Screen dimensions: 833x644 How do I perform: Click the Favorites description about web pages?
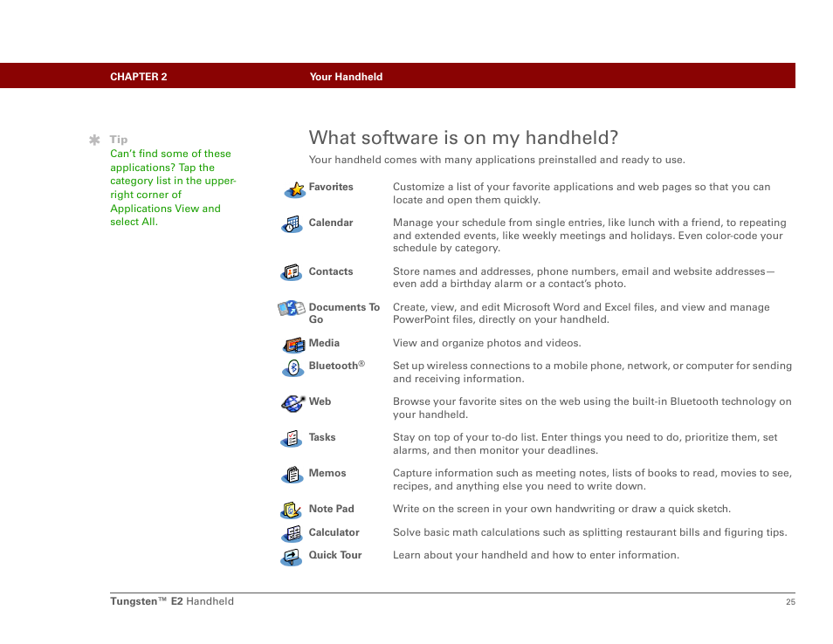582,193
